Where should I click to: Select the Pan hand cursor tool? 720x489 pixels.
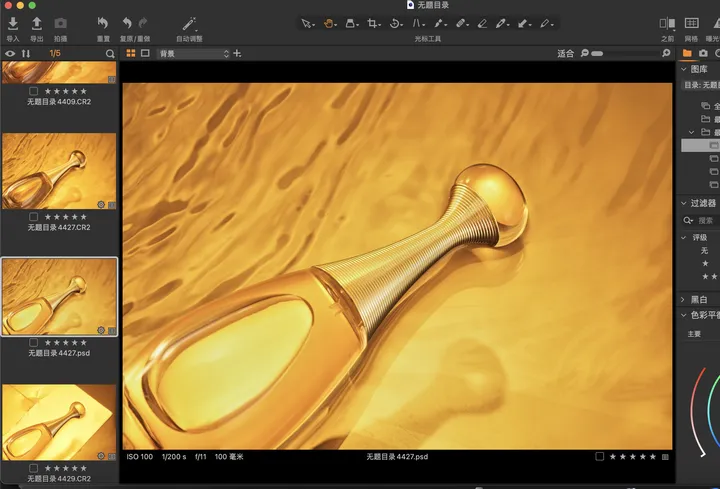tap(328, 22)
